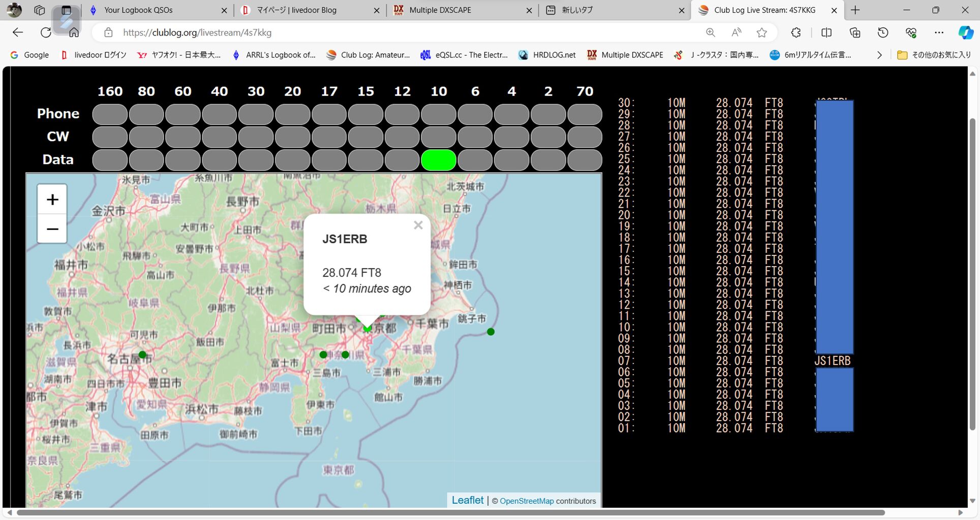The image size is (980, 520).
Task: Click the address bar URL
Action: 197,32
